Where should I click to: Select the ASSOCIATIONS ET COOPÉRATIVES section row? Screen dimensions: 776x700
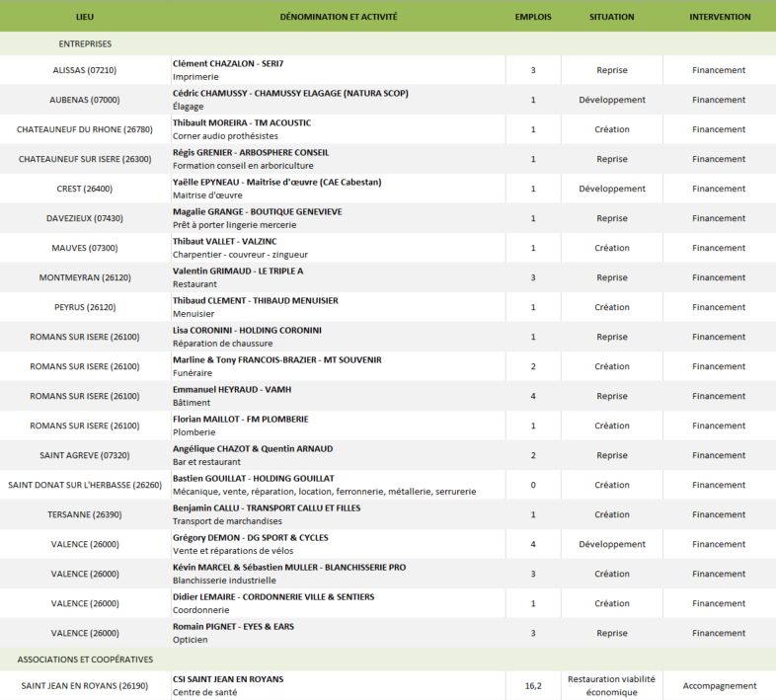84,659
